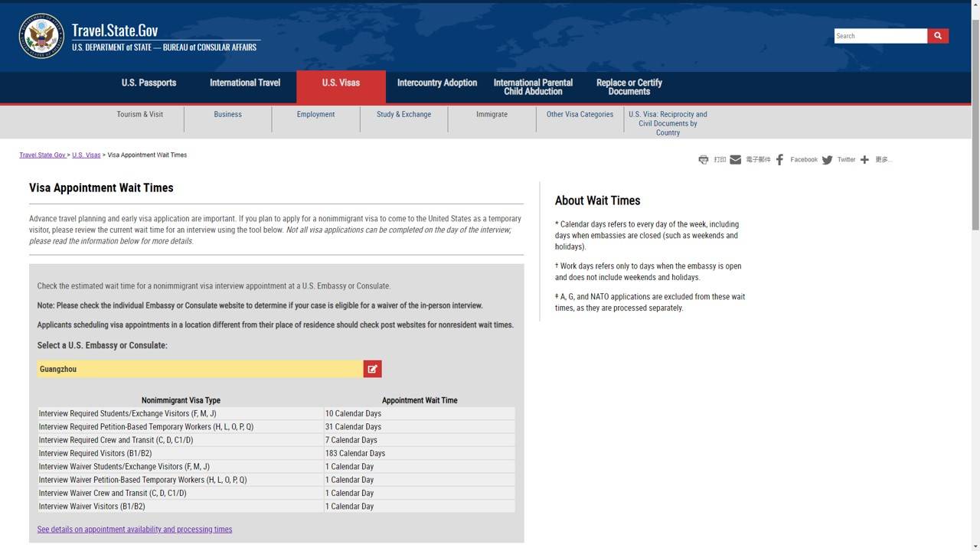
Task: Click U.S. Visas breadcrumb link
Action: (87, 155)
